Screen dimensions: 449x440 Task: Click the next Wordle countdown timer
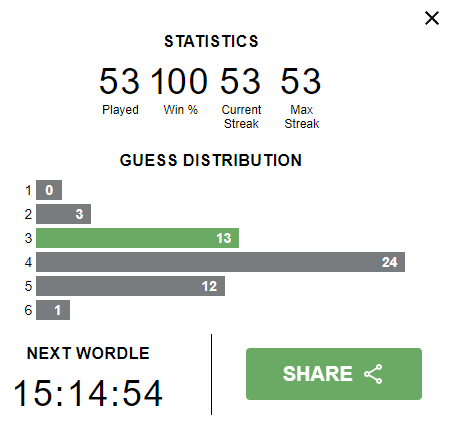(88, 394)
